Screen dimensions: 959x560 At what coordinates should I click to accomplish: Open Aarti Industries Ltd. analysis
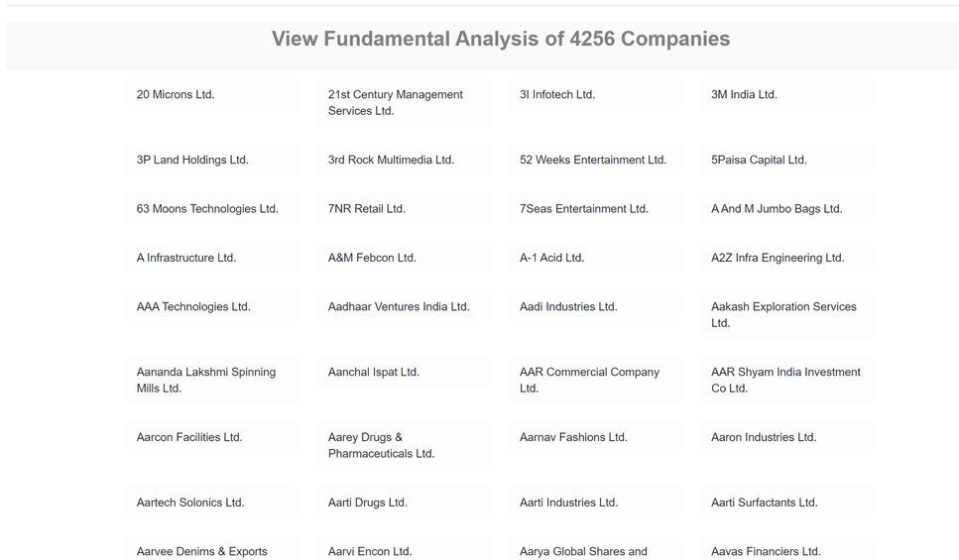click(568, 503)
